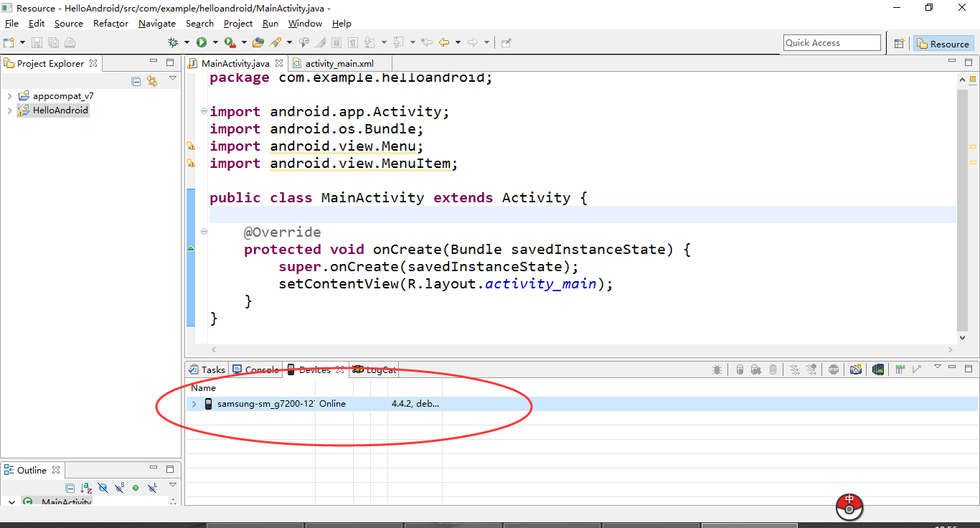980x528 pixels.
Task: Switch to the LogCat tab
Action: pyautogui.click(x=375, y=370)
